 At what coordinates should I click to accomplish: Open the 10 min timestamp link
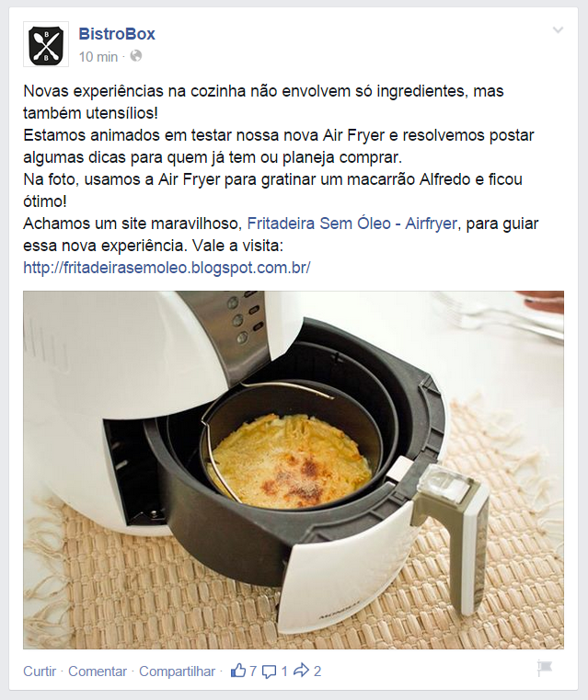click(x=98, y=57)
